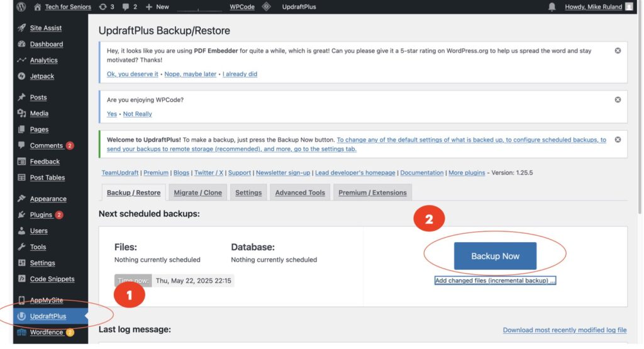
Task: Close the Welcome to UpdraftPlus notice
Action: [x=618, y=140]
